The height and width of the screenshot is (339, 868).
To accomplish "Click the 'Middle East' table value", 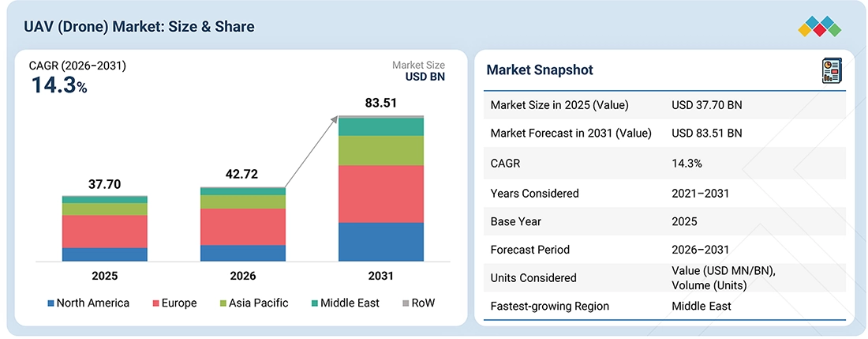I will [702, 306].
